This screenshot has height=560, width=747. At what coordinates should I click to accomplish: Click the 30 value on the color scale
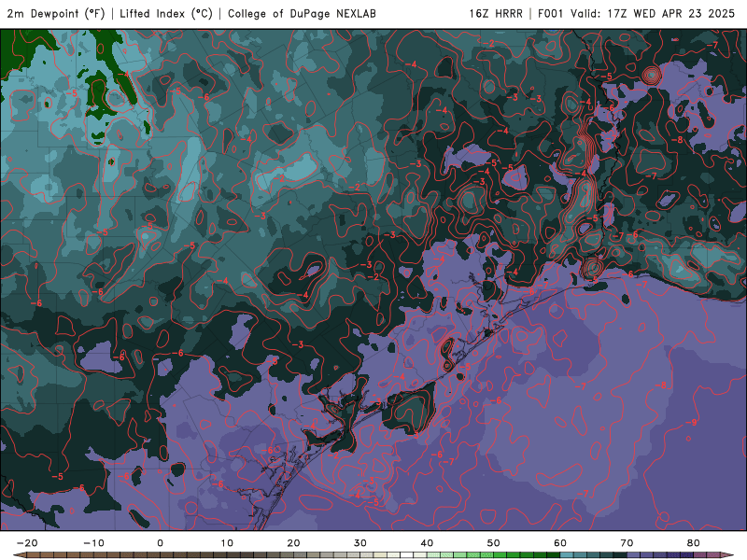click(x=360, y=543)
